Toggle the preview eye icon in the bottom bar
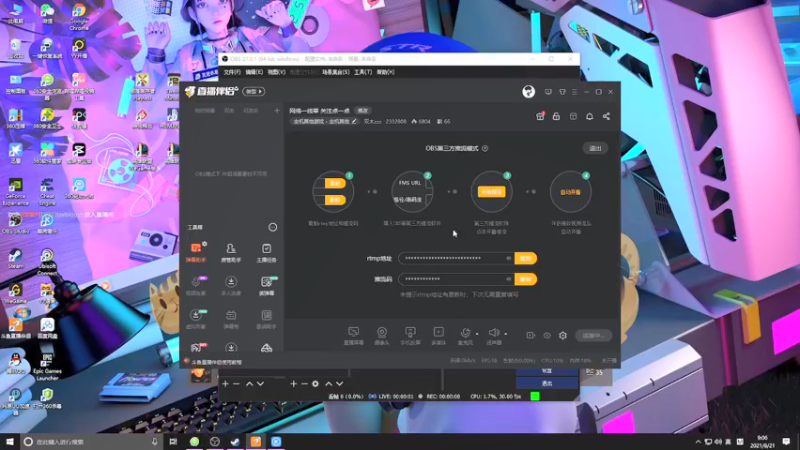Screen dimensions: 800x450 tap(547, 335)
